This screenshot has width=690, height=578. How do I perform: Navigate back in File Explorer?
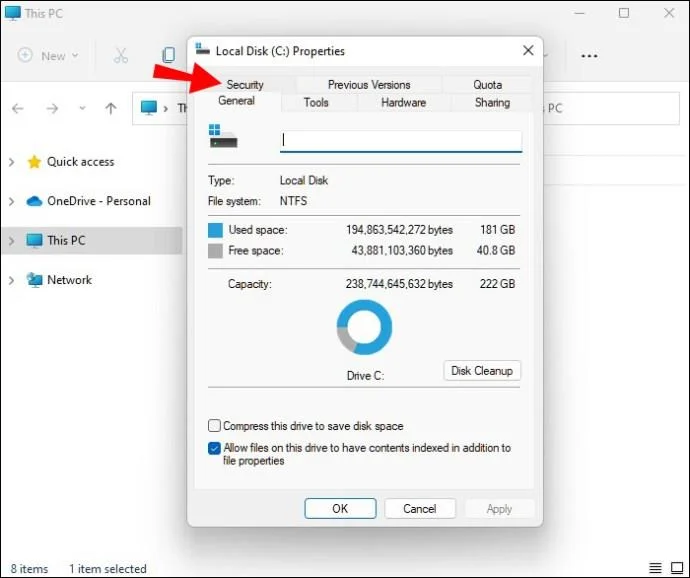point(18,108)
